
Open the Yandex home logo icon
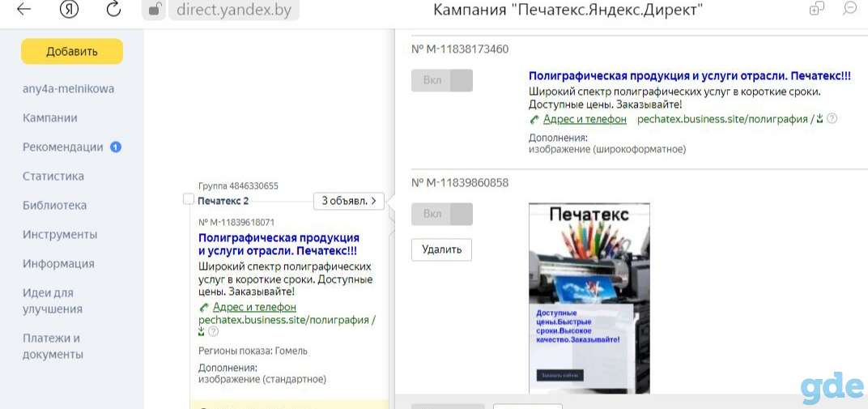click(x=69, y=10)
